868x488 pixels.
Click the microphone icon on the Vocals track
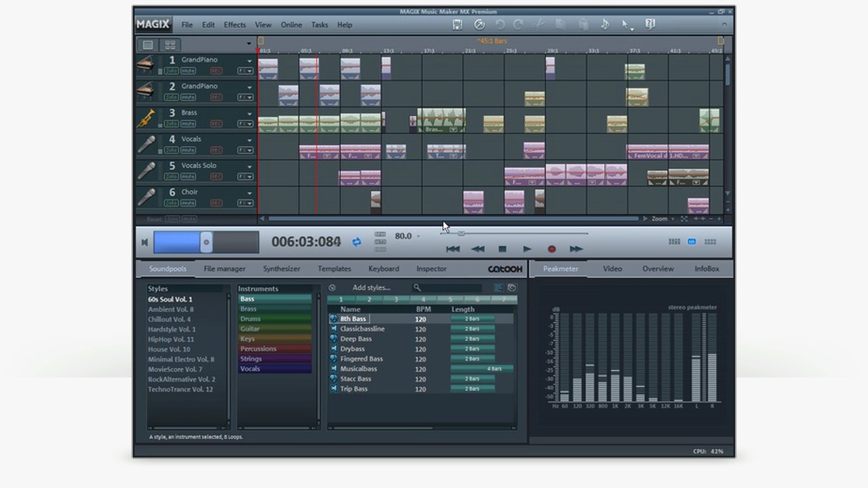point(145,144)
